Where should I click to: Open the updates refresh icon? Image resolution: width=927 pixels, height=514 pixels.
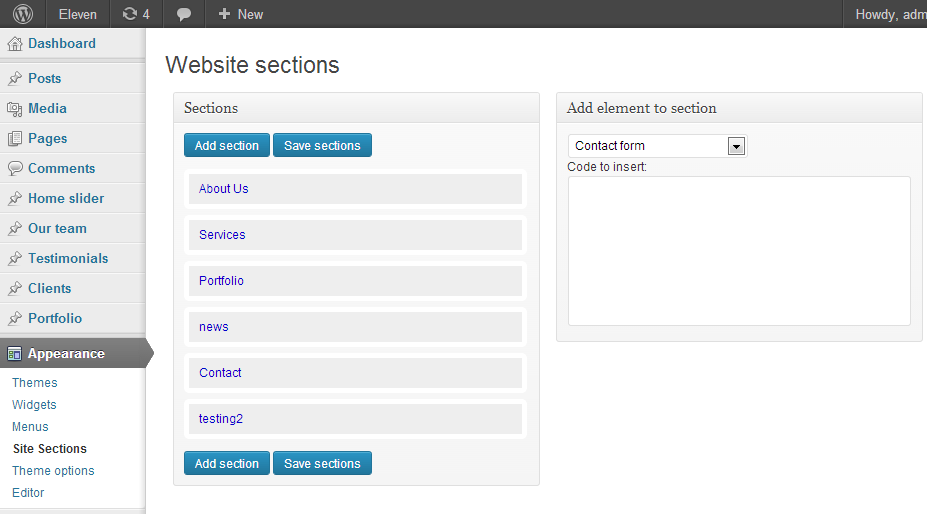pyautogui.click(x=129, y=14)
